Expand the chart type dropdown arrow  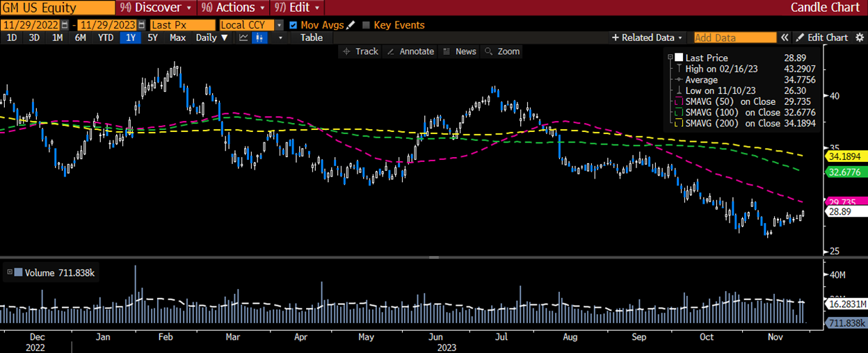coord(280,38)
